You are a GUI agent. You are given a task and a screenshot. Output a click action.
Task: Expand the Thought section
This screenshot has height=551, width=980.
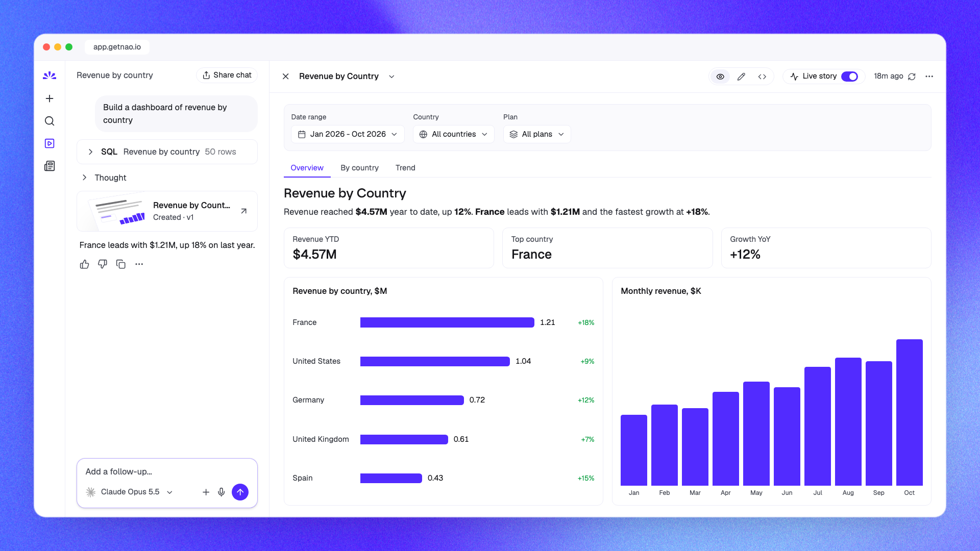tap(104, 178)
